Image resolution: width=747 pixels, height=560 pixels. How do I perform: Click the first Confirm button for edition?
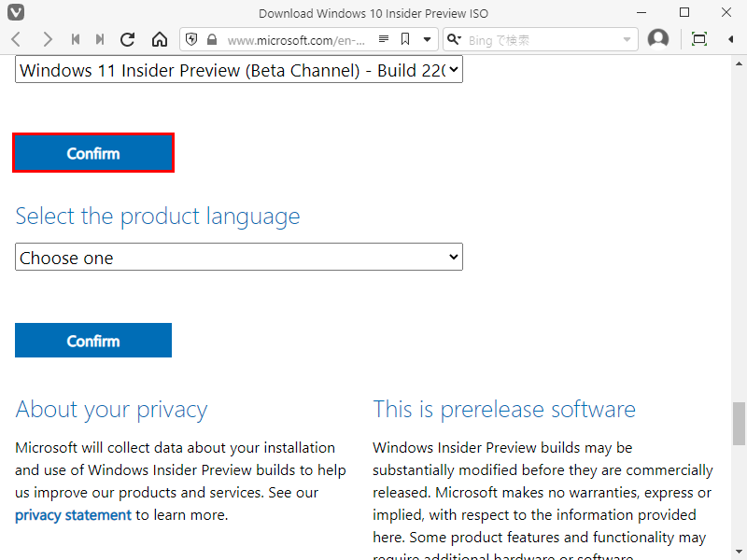(x=93, y=153)
